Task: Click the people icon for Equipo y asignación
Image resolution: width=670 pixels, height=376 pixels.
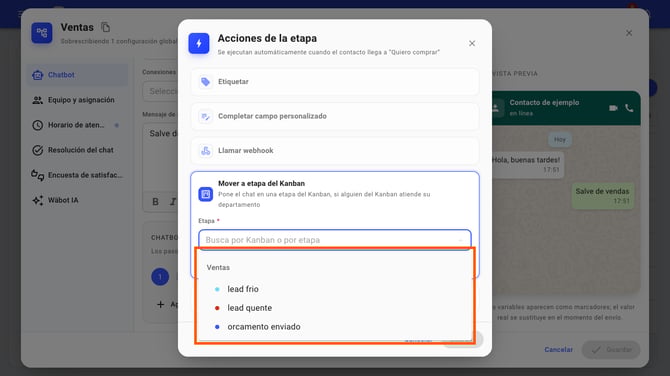Action: [38, 100]
